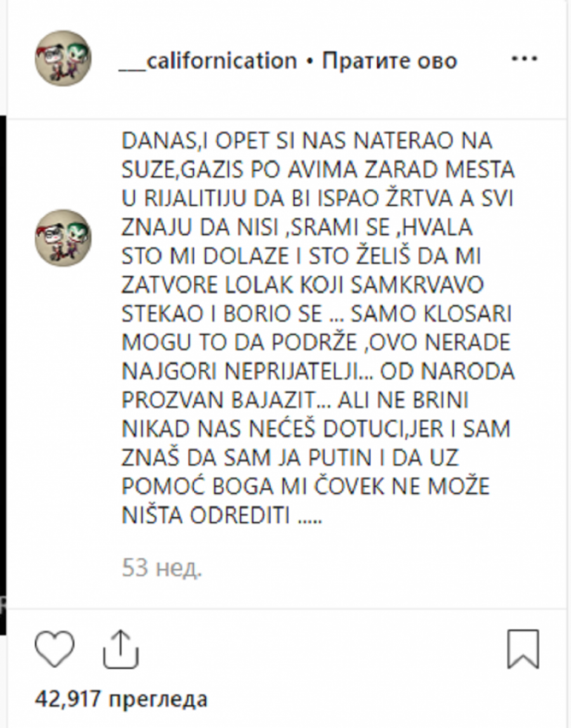
Task: Open the header profile avatar of ___californication
Action: click(x=63, y=58)
